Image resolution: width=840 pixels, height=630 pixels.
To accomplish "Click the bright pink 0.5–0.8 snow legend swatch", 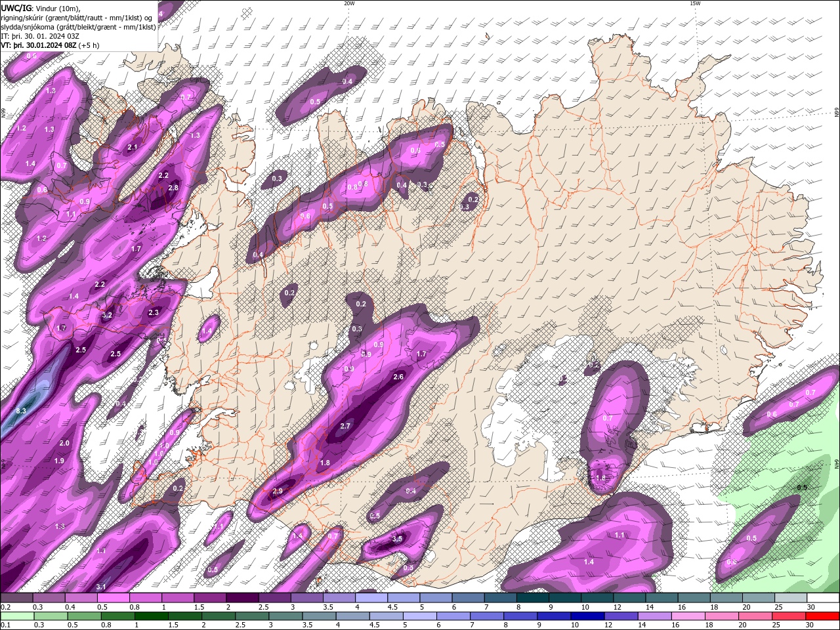I will click(x=114, y=598).
